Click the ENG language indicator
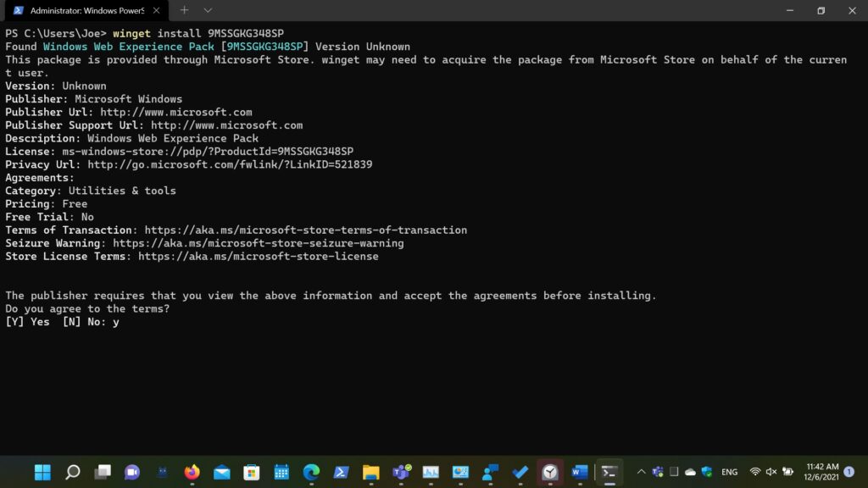 (729, 472)
